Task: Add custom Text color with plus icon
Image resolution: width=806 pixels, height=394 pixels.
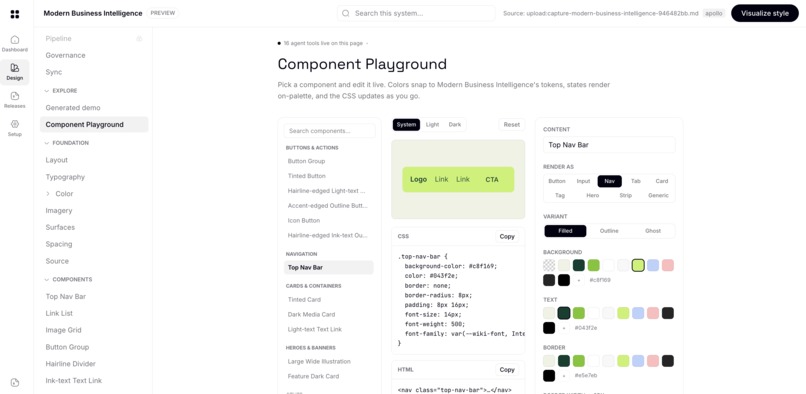Action: [x=564, y=328]
